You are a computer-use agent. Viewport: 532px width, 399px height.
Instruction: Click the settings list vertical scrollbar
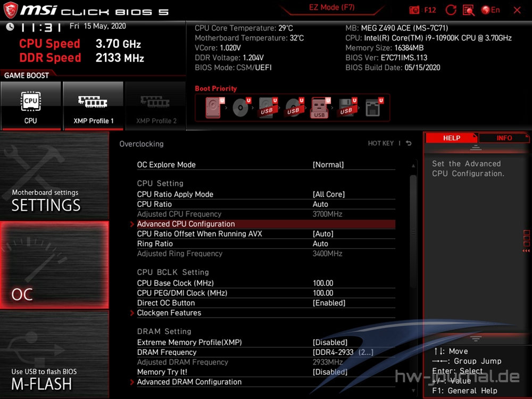(413, 231)
